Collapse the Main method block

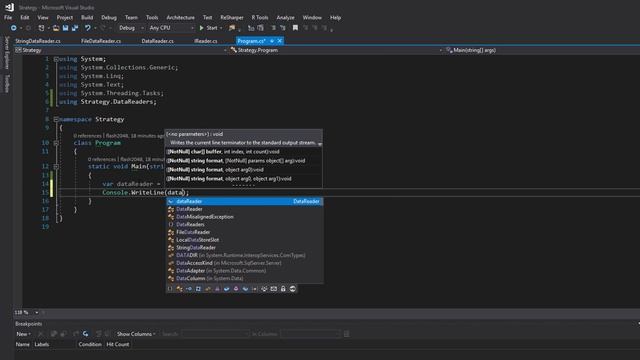[56, 167]
